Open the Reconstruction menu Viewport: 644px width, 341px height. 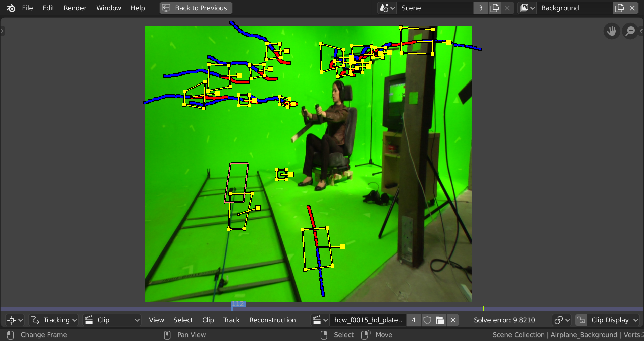(272, 320)
